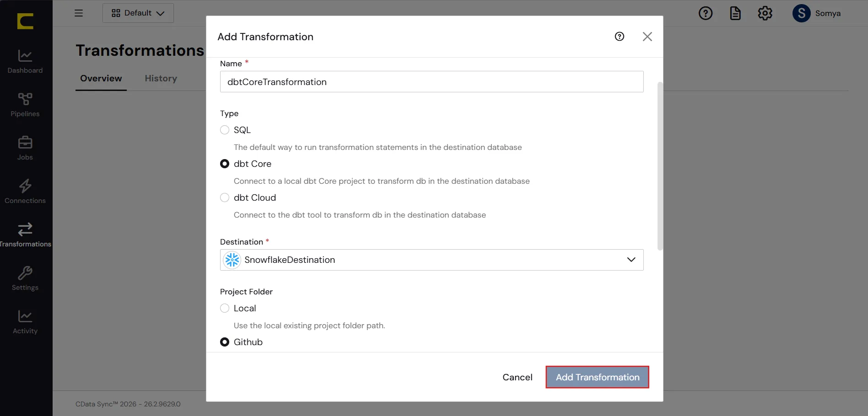
Task: Open dialog help question-mark icon
Action: click(620, 37)
